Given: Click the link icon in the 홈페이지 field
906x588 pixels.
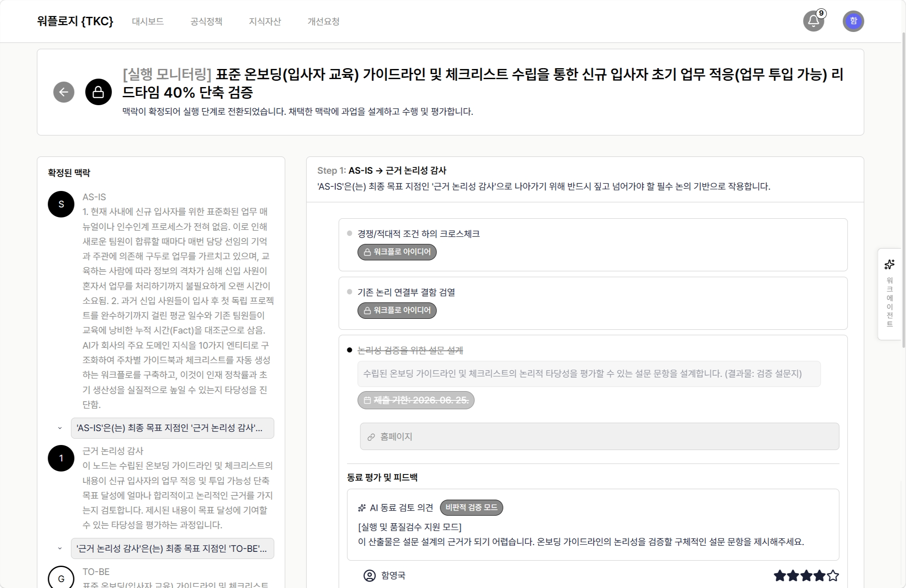Looking at the screenshot, I should coord(371,437).
